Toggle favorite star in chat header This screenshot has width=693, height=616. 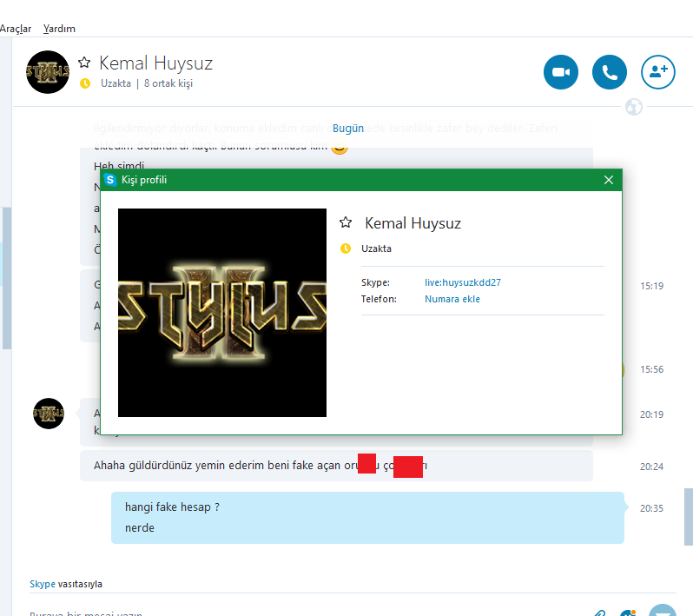[84, 63]
